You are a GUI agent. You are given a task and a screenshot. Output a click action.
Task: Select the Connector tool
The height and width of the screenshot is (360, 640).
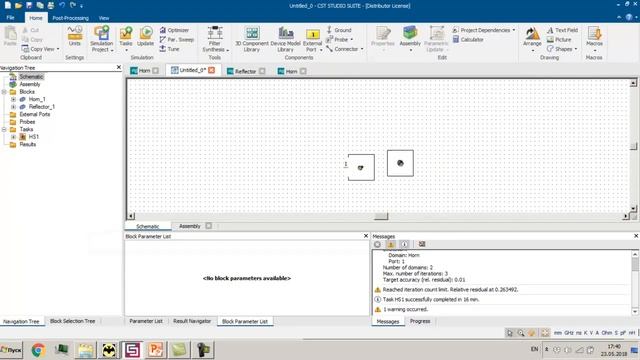pos(342,49)
